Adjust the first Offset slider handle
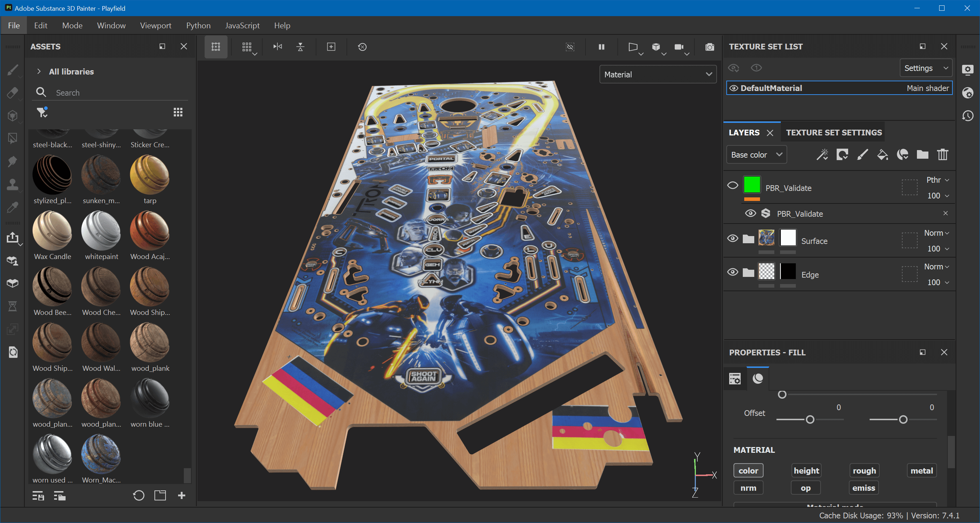The width and height of the screenshot is (980, 523). 810,419
